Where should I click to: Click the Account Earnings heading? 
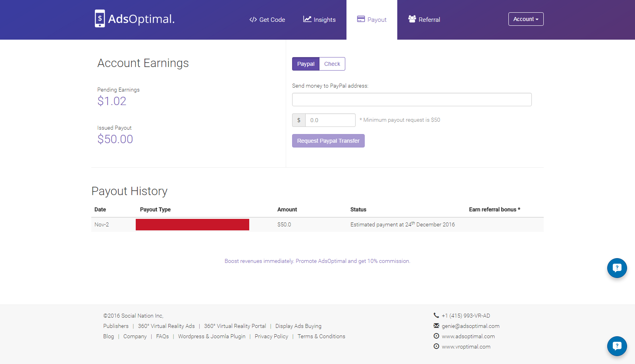click(x=143, y=63)
